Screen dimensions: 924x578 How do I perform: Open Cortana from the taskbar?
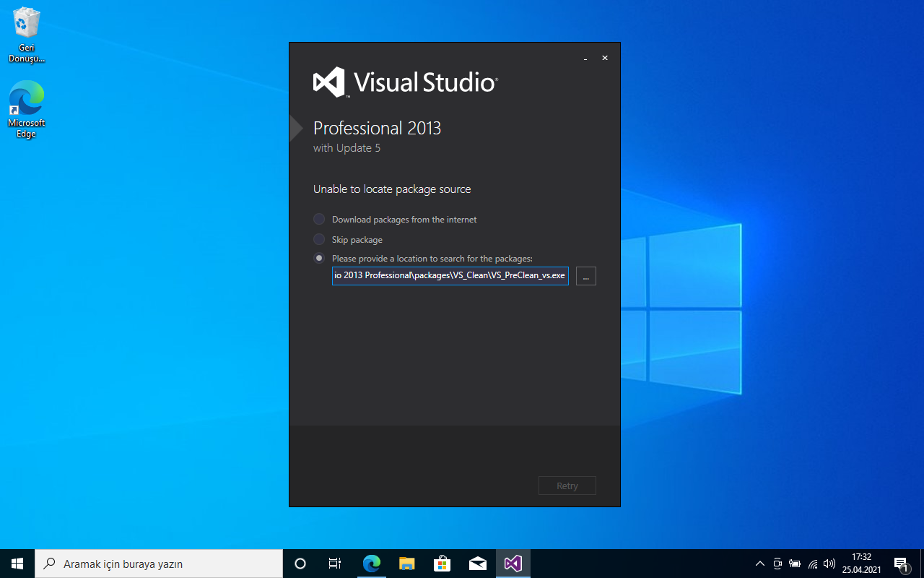point(300,564)
